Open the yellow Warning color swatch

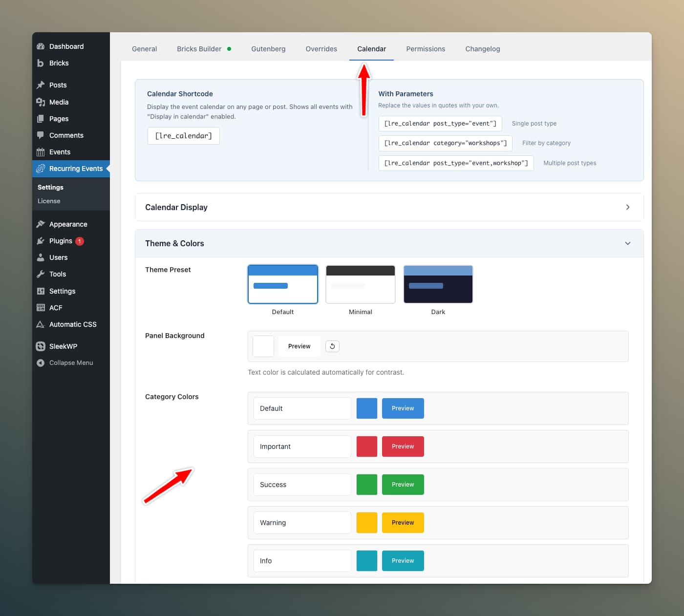tap(367, 523)
